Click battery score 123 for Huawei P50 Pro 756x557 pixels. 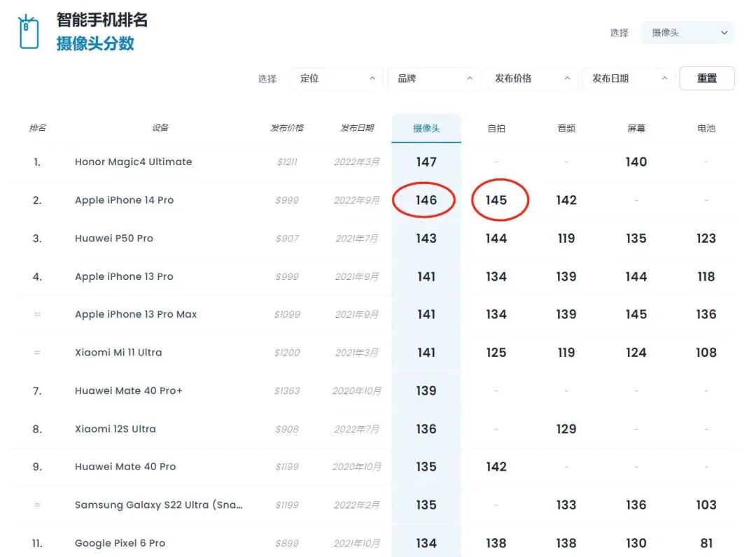(706, 238)
